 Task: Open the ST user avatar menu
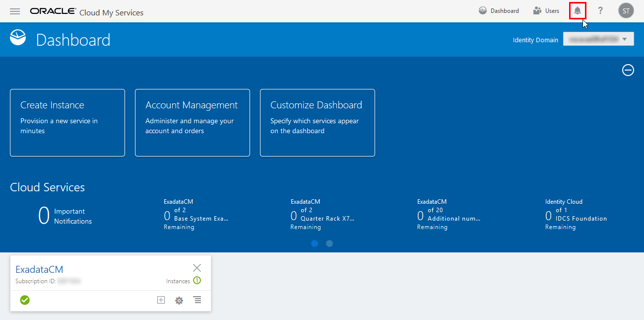click(626, 10)
